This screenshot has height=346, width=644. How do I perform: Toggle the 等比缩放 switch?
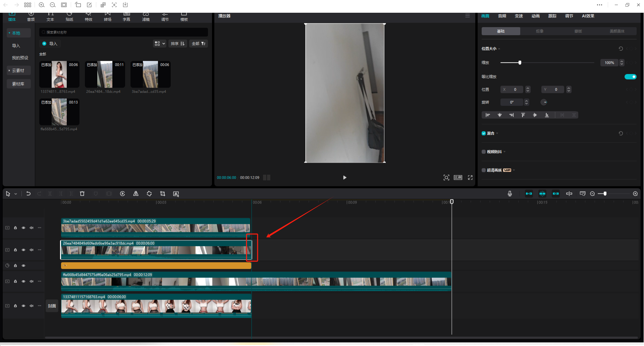[631, 77]
